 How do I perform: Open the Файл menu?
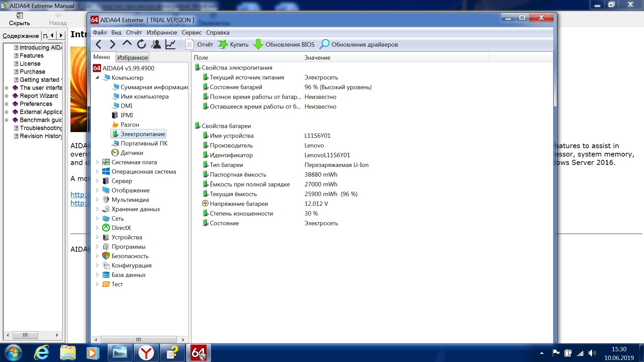(100, 33)
